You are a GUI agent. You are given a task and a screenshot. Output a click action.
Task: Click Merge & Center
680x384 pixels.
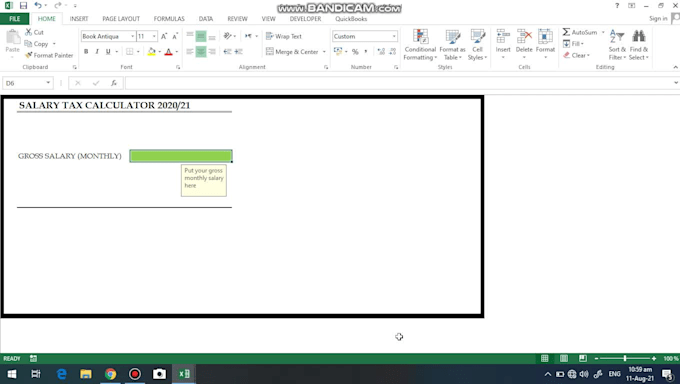pos(292,52)
